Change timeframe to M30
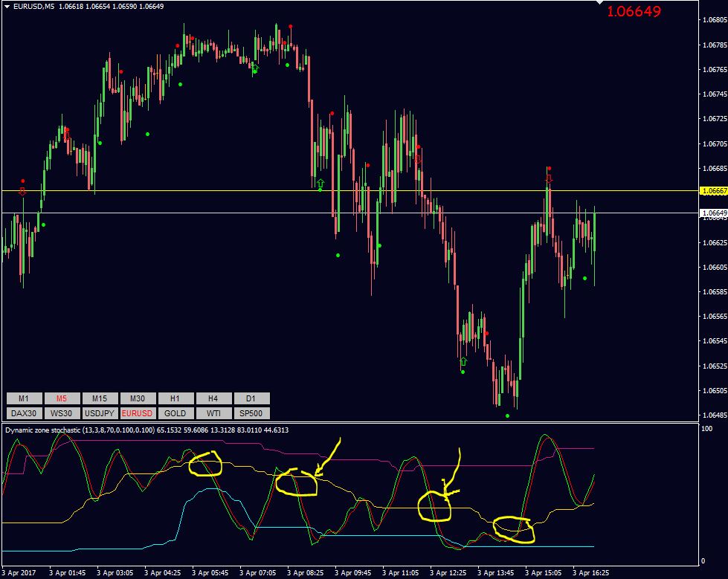This screenshot has width=728, height=579. point(138,398)
